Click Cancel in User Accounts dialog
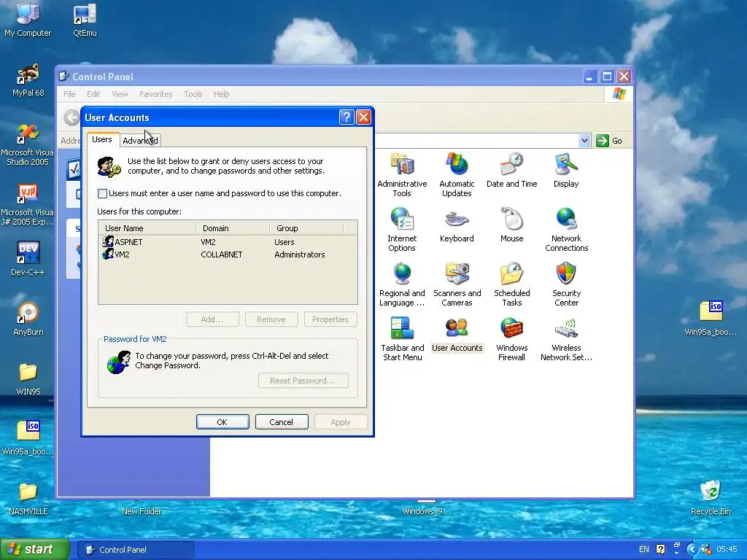The height and width of the screenshot is (560, 747). tap(282, 422)
